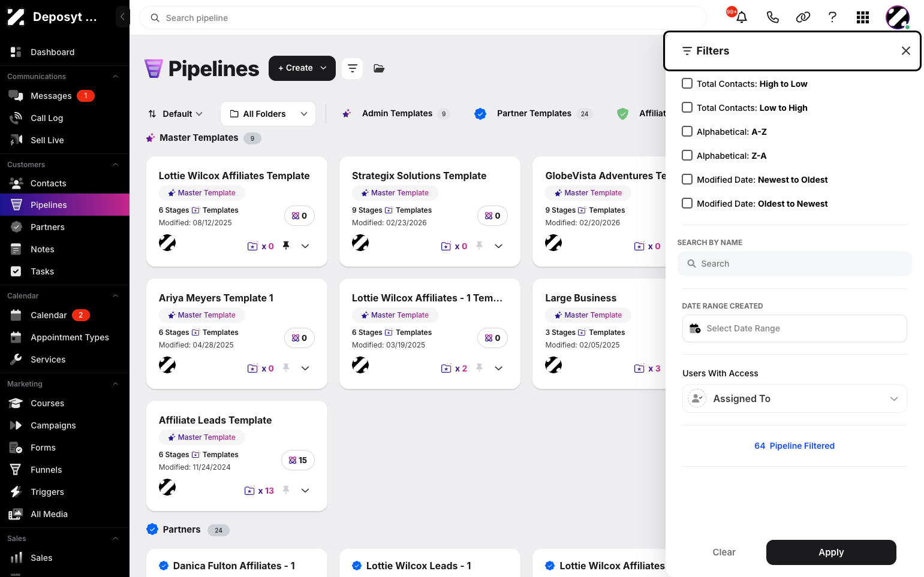Open the Select Date Range picker
This screenshot has height=577, width=924.
click(794, 328)
